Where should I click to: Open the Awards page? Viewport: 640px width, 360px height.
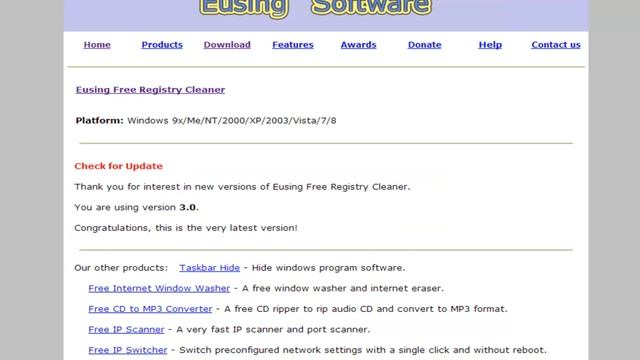(358, 45)
